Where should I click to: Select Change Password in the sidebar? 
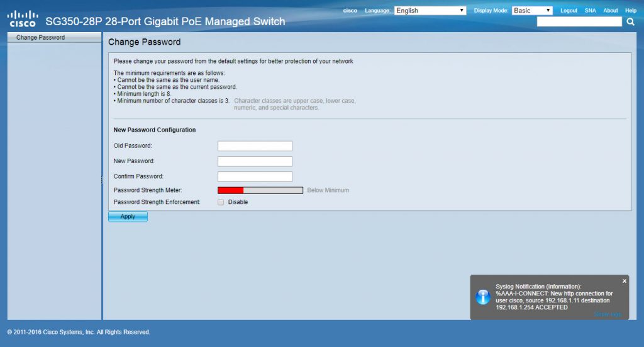point(54,37)
